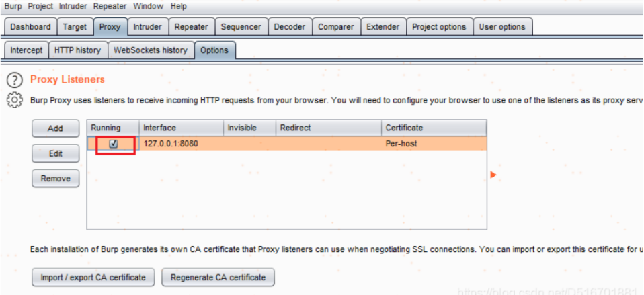This screenshot has height=295, width=644.
Task: Click the Certificate column header
Action: (x=434, y=128)
